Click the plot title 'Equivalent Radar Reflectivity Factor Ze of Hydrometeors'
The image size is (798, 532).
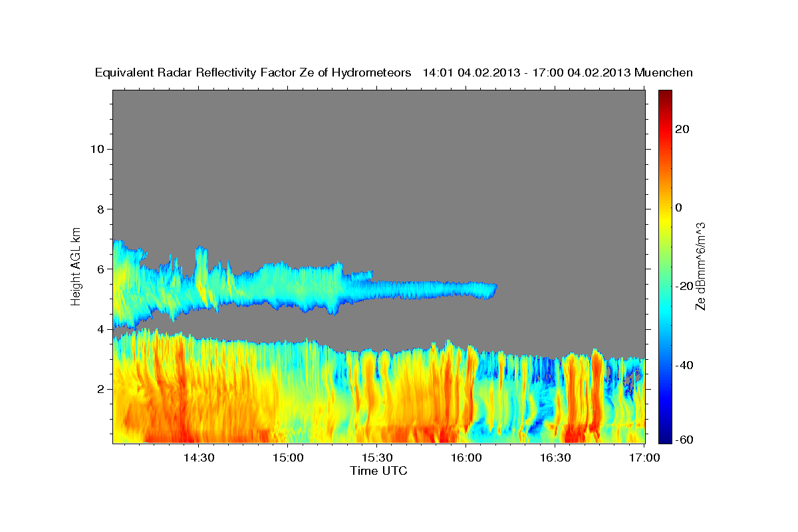click(x=253, y=73)
